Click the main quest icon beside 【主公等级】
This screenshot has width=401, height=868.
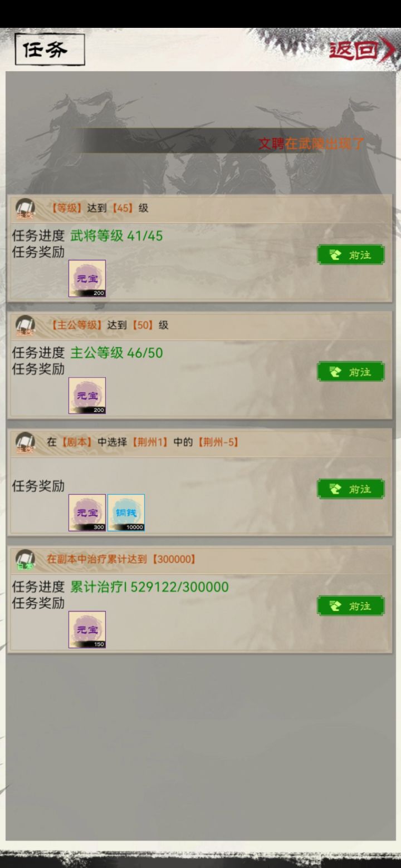(x=25, y=326)
